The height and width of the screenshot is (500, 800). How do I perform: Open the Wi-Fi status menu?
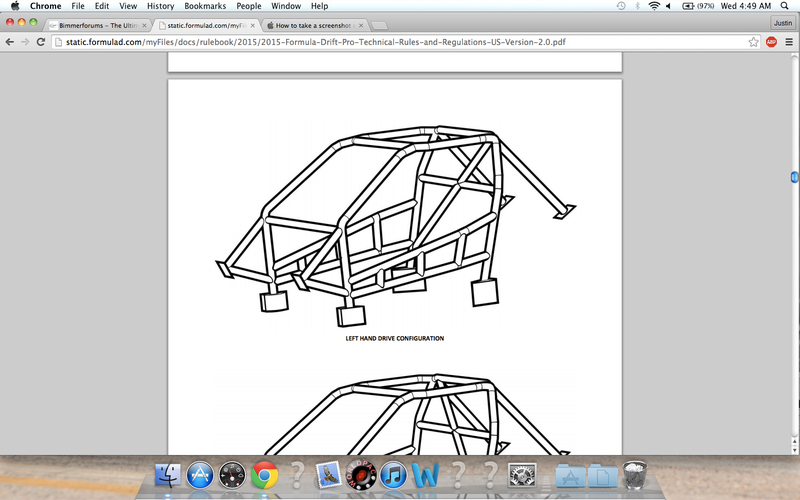pyautogui.click(x=654, y=6)
